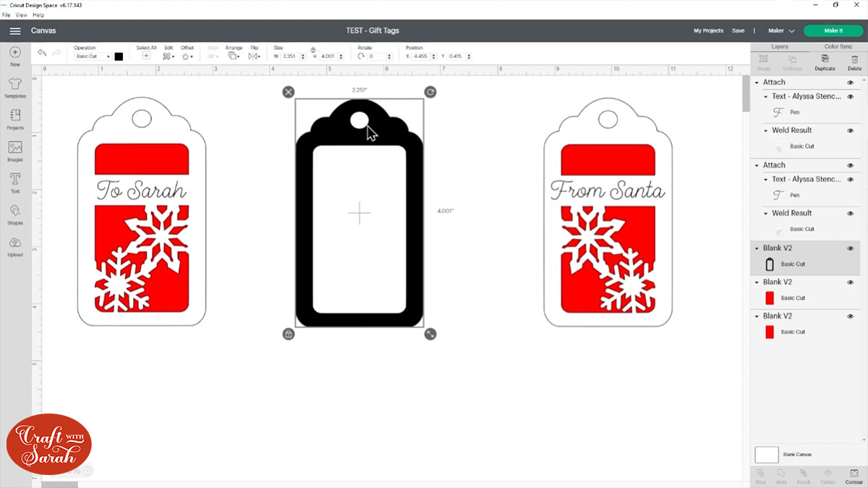Viewport: 868px width, 488px height.
Task: Toggle the size aspect ratio lock
Action: (313, 50)
